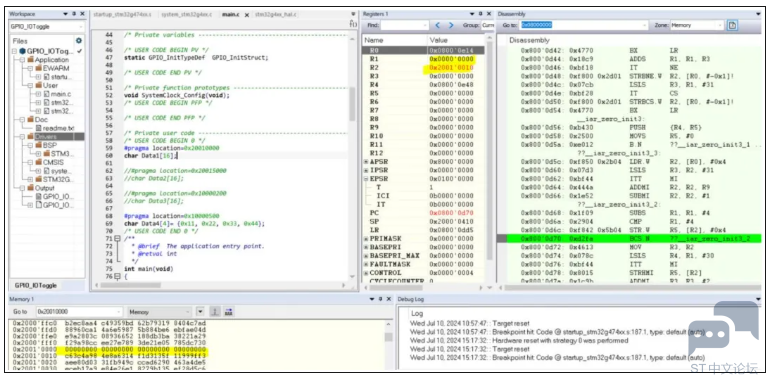Go to previous register search result arrow
The width and height of the screenshot is (767, 384).
pos(438,25)
